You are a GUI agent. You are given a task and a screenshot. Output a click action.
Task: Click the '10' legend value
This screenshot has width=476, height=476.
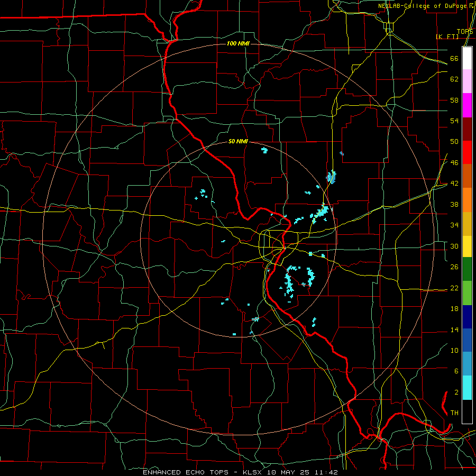coord(454,350)
